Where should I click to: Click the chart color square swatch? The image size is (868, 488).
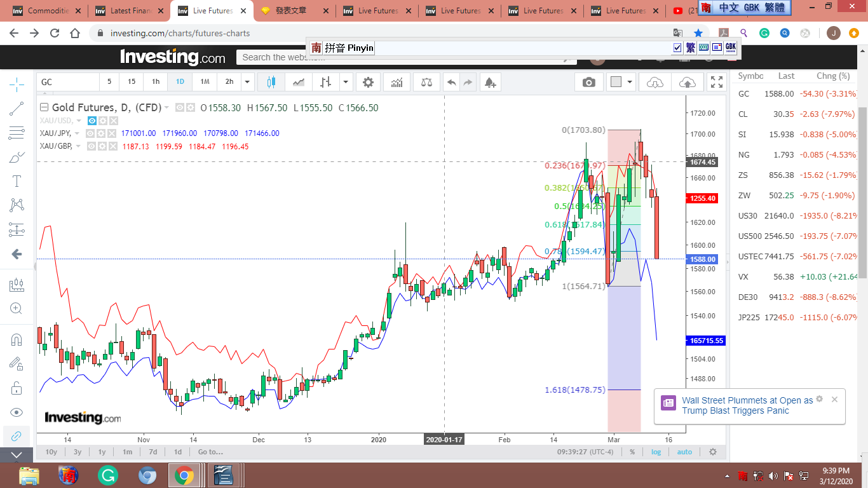pos(615,82)
